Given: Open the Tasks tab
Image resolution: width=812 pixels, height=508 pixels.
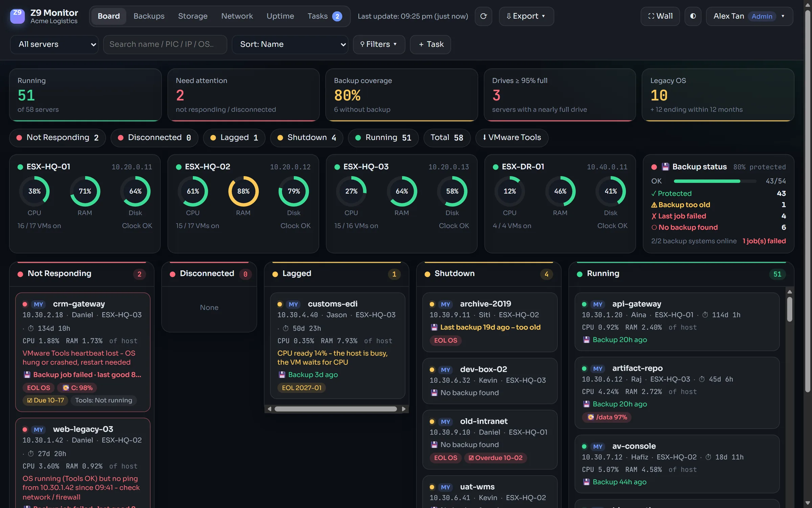Looking at the screenshot, I should point(324,16).
